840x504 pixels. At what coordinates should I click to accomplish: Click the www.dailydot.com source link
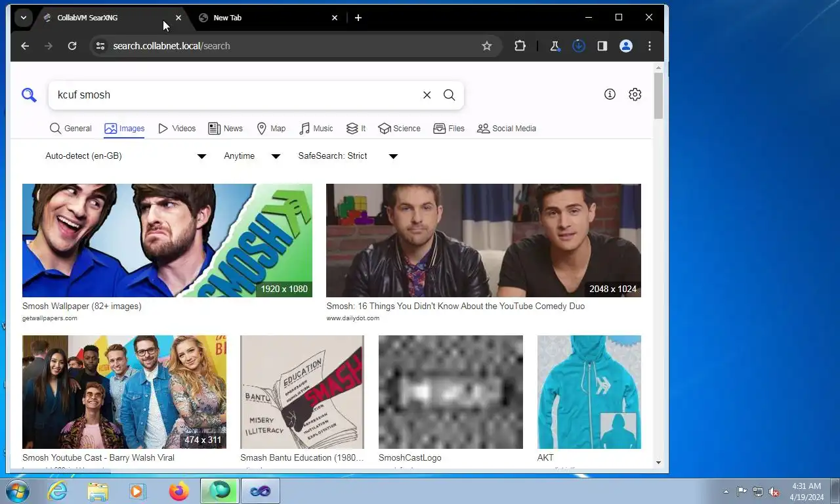tap(353, 318)
